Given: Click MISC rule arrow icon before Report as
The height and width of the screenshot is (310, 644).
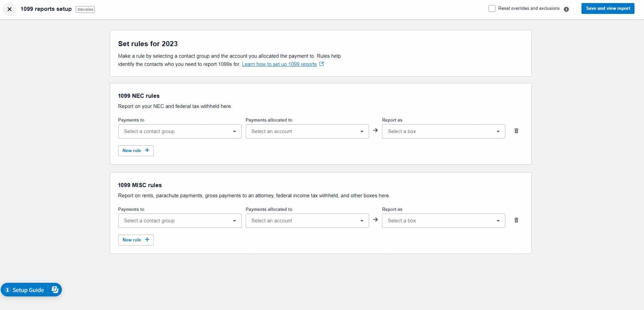Looking at the screenshot, I should pyautogui.click(x=376, y=220).
